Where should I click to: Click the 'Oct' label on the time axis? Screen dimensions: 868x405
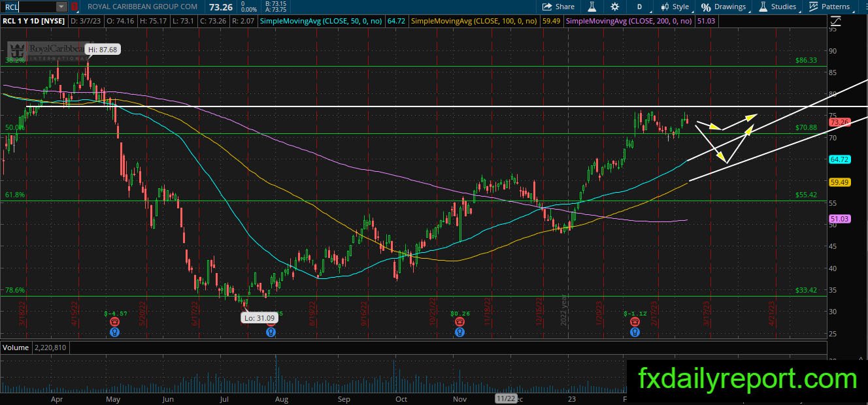tap(401, 398)
